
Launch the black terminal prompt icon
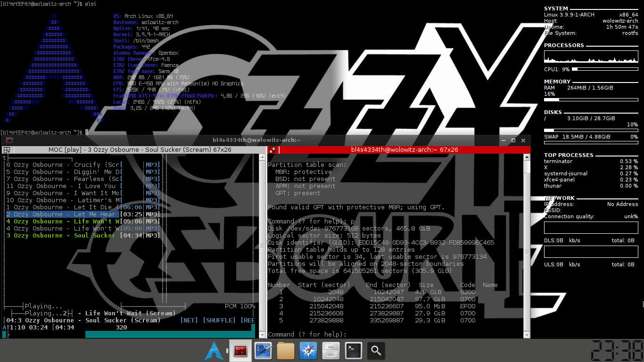(x=354, y=351)
